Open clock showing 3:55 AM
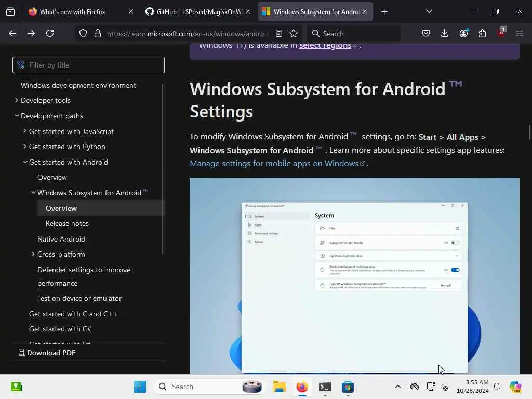The height and width of the screenshot is (399, 532). [473, 387]
